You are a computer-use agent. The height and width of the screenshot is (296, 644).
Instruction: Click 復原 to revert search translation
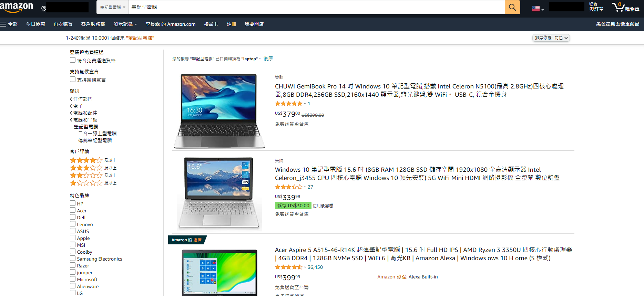[268, 59]
